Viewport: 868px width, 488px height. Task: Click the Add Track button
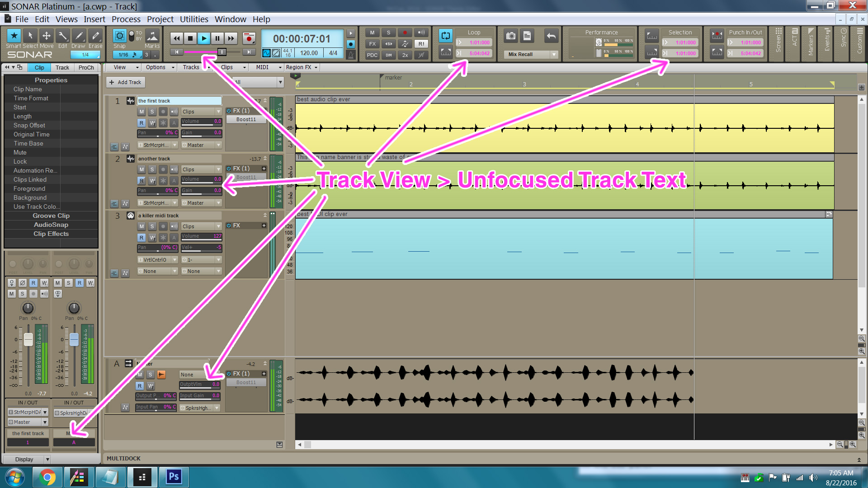pyautogui.click(x=125, y=82)
